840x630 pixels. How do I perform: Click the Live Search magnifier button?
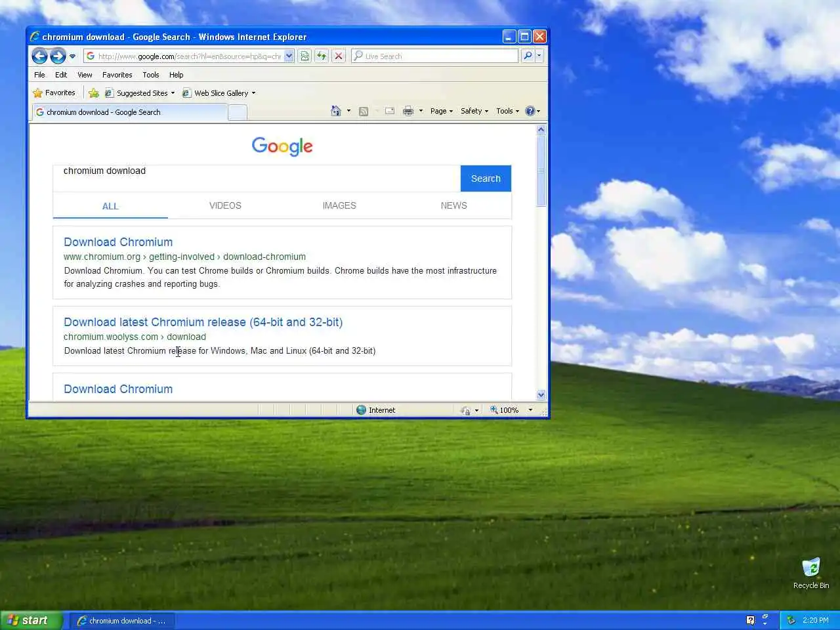528,56
